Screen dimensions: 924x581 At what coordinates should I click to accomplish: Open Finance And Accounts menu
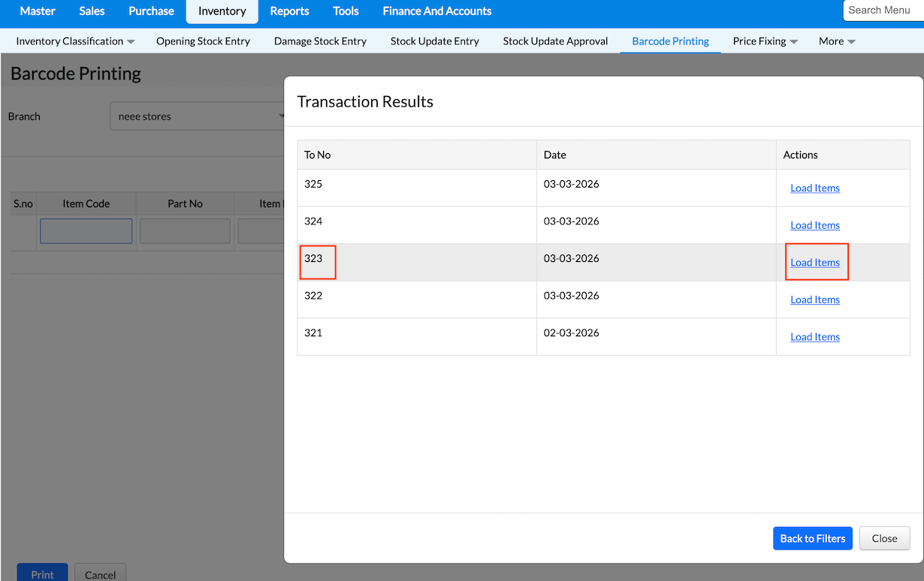[x=437, y=11]
